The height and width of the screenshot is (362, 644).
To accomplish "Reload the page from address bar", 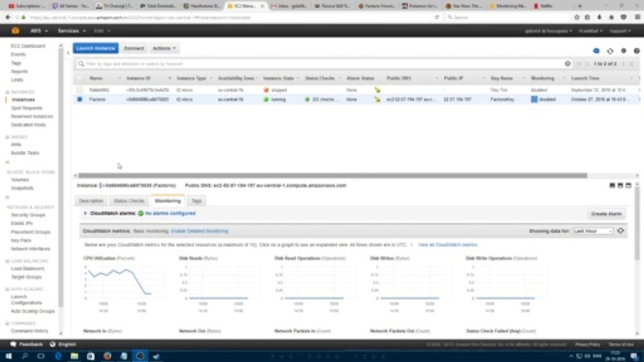I will pyautogui.click(x=437, y=17).
